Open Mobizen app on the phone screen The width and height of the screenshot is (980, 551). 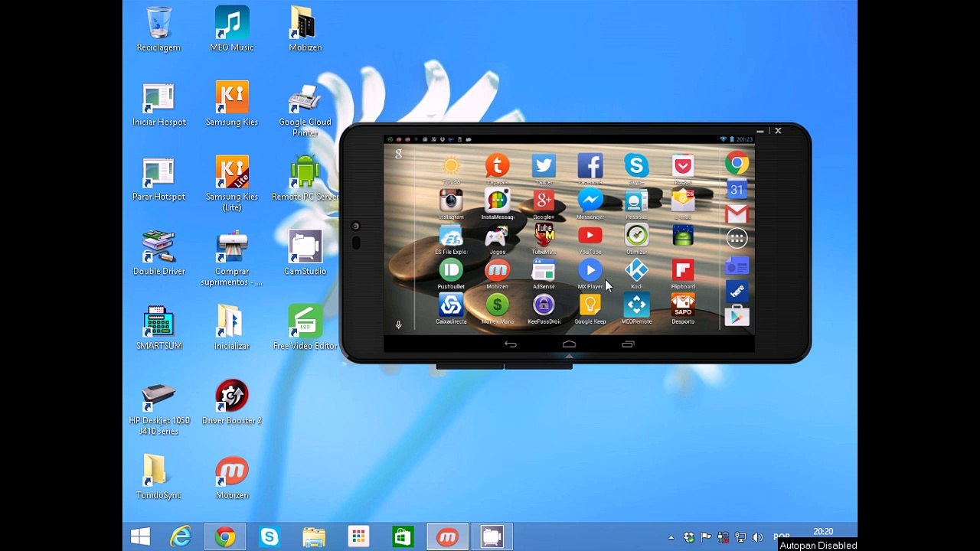pyautogui.click(x=497, y=270)
